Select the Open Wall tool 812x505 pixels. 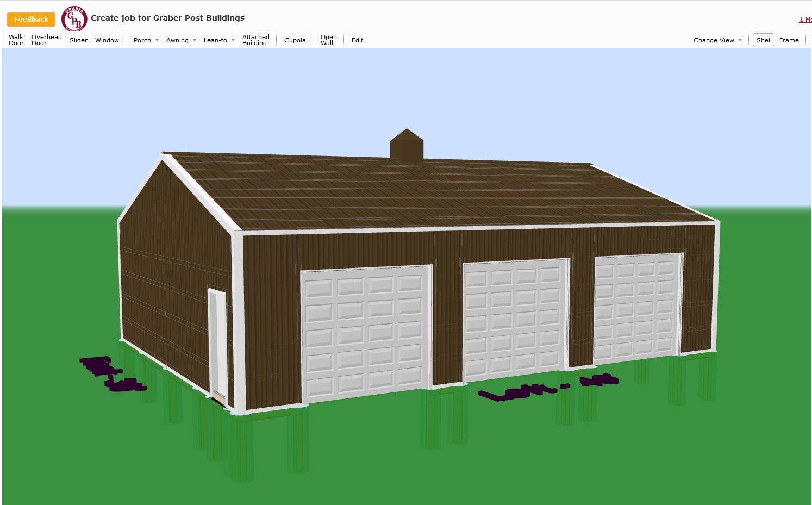pyautogui.click(x=328, y=40)
